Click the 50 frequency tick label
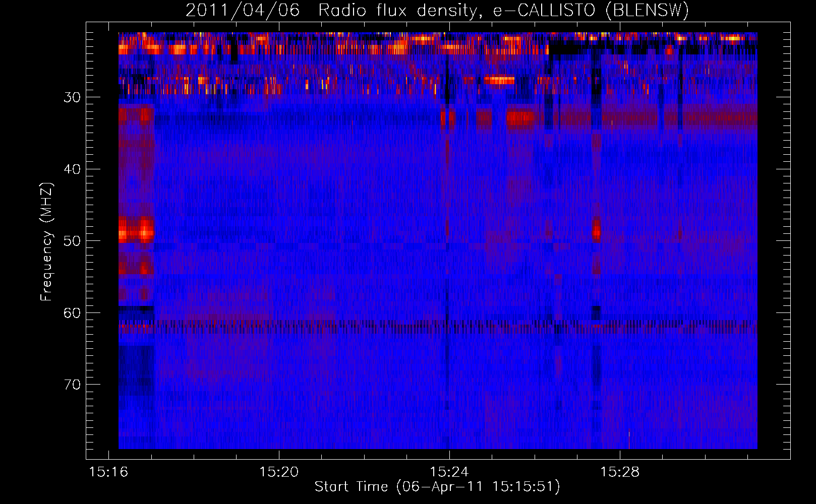The width and height of the screenshot is (816, 504). click(x=72, y=241)
